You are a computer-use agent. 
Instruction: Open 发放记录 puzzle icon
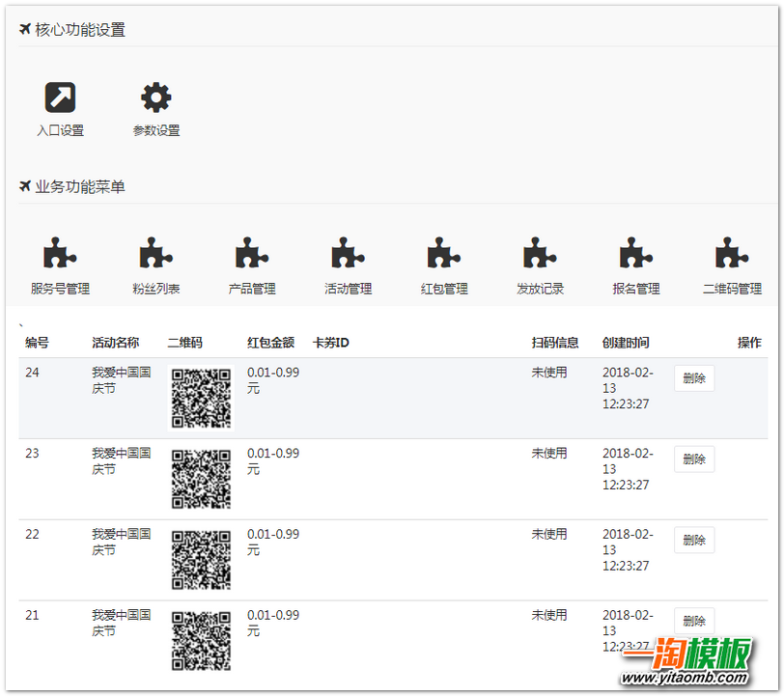[x=540, y=253]
